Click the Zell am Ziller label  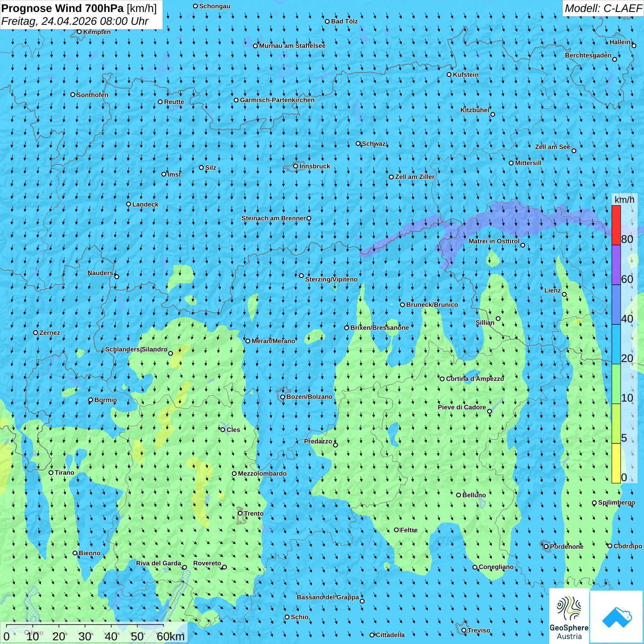[x=415, y=177]
